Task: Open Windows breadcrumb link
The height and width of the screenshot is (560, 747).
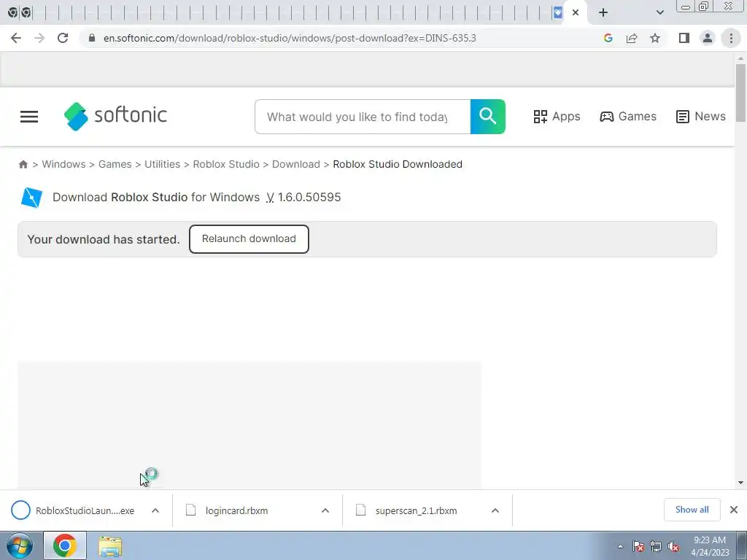Action: (x=64, y=164)
